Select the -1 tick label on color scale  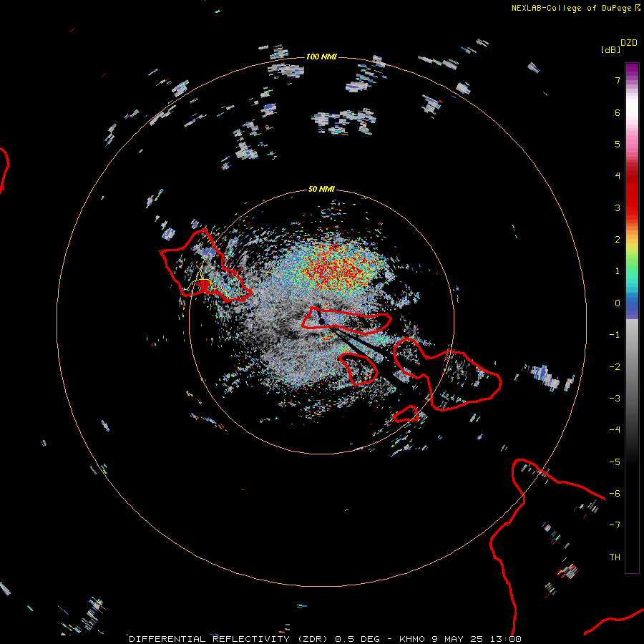pyautogui.click(x=615, y=335)
